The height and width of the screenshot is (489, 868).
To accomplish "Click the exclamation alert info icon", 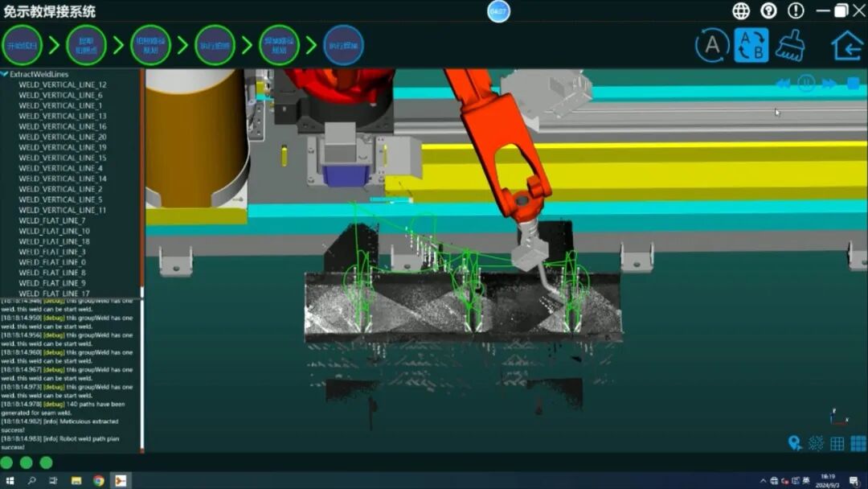I will click(796, 10).
